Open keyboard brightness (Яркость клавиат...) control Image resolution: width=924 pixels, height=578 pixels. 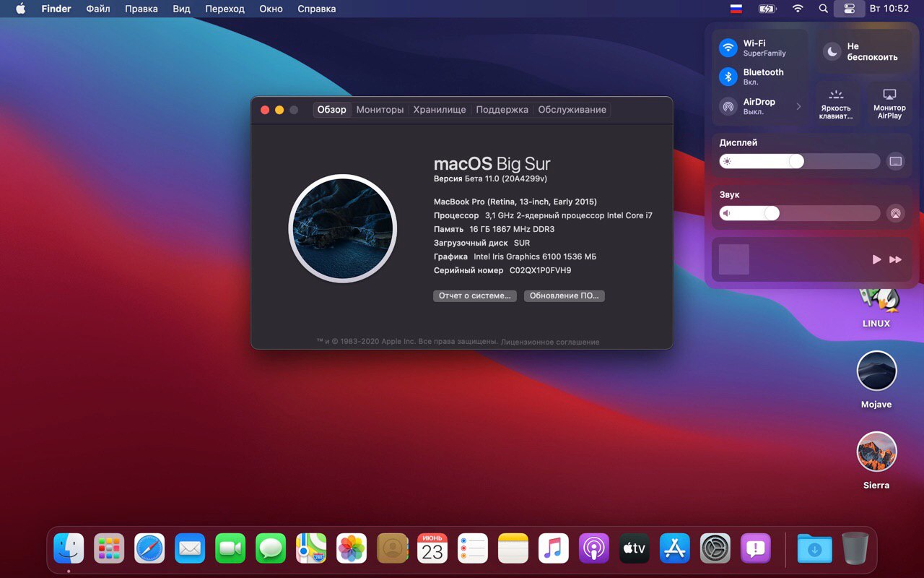836,104
